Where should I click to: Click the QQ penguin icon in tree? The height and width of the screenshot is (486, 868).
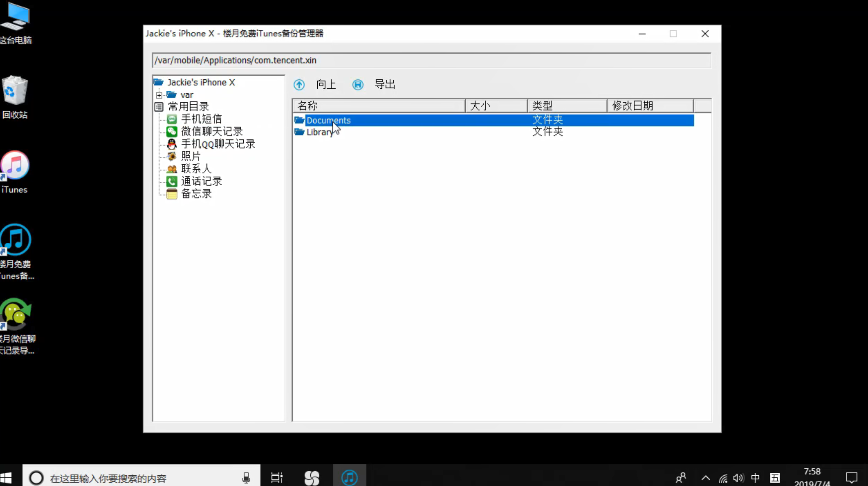[172, 144]
